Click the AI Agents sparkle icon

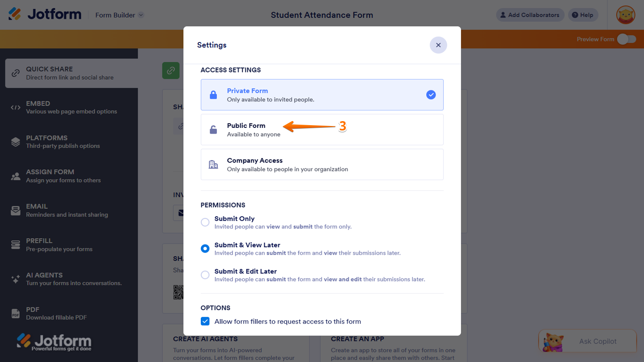[16, 279]
